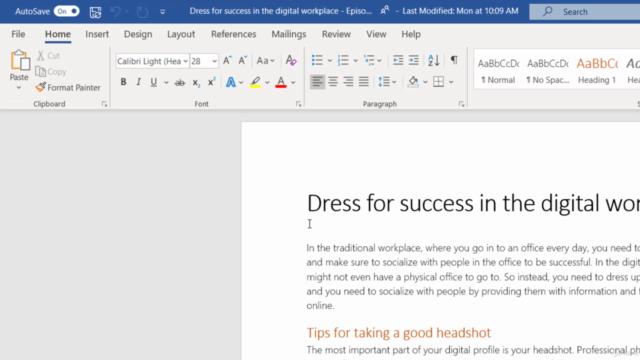
Task: Click the Redo icon
Action: [142, 12]
